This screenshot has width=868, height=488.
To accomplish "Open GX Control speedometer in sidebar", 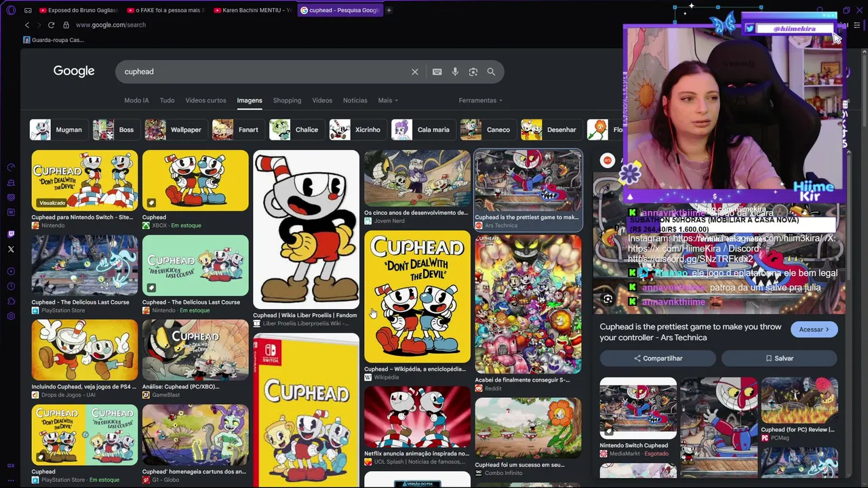I will coord(11,167).
